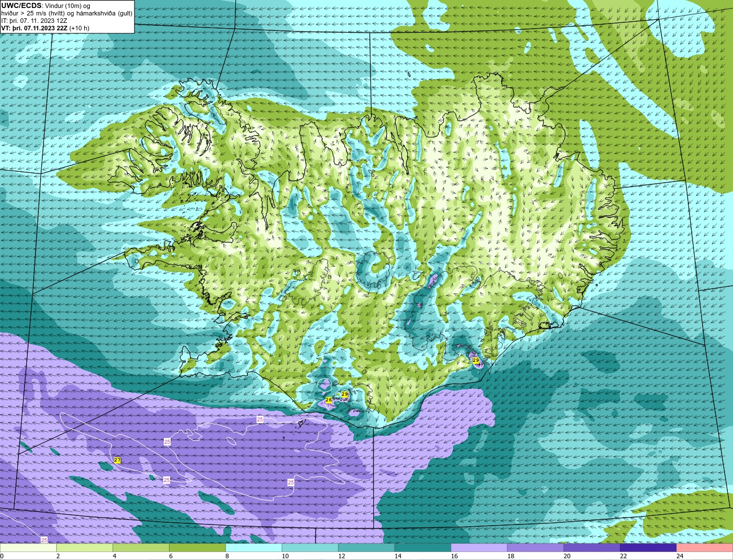Click the legend tick label 6
This screenshot has width=733, height=560.
point(171,556)
